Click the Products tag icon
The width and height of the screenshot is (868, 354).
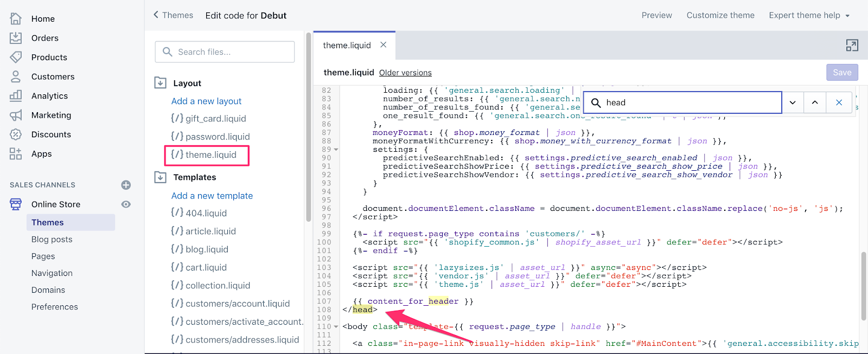pos(16,57)
